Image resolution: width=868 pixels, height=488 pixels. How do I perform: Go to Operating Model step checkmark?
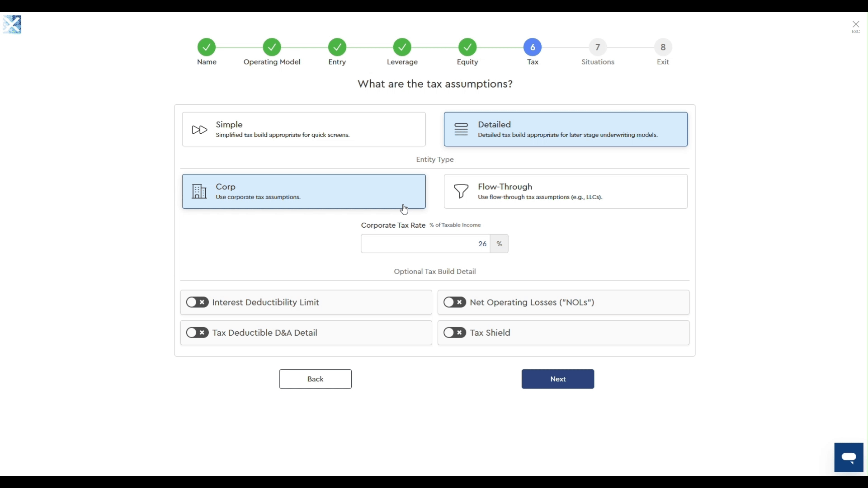(272, 47)
